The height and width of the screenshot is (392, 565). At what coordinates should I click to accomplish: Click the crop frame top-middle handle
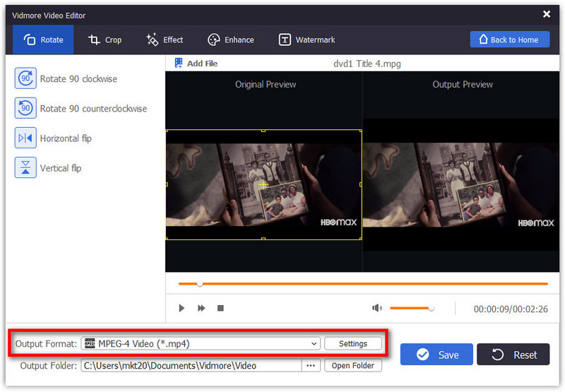point(263,131)
